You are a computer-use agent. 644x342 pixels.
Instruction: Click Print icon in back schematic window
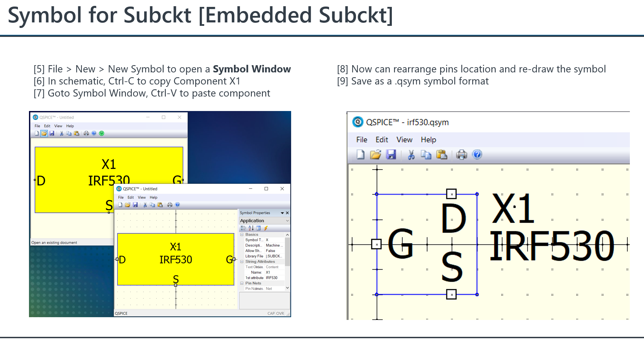[x=86, y=133]
